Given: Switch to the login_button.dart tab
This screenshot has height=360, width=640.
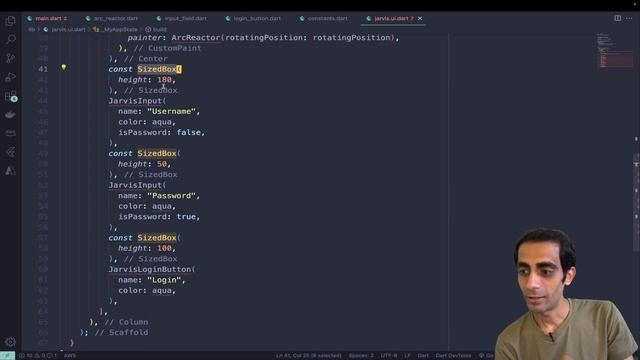Looking at the screenshot, I should point(253,18).
